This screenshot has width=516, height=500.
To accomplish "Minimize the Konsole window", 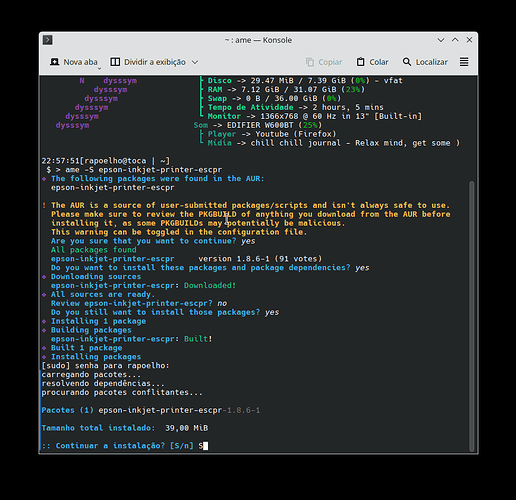I will 441,40.
